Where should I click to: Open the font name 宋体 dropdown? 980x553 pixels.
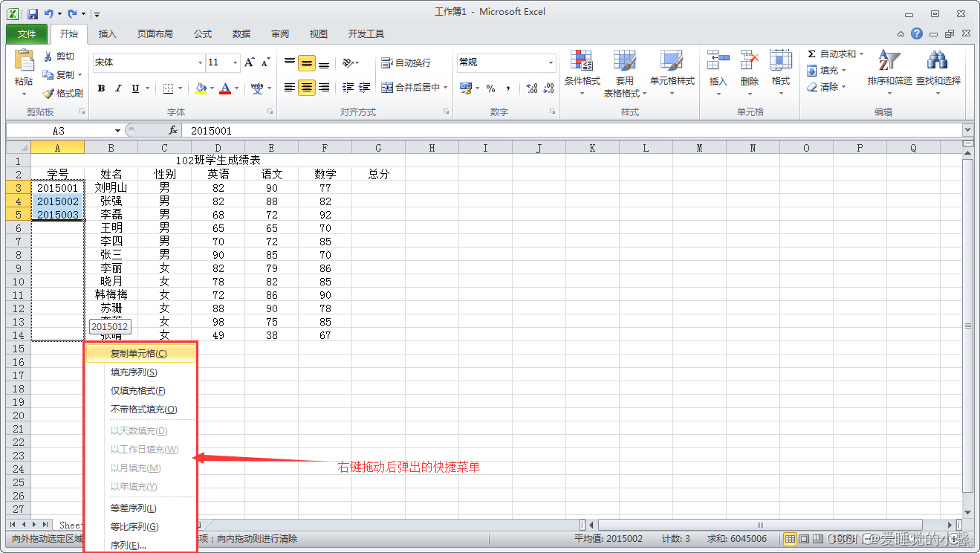point(200,62)
